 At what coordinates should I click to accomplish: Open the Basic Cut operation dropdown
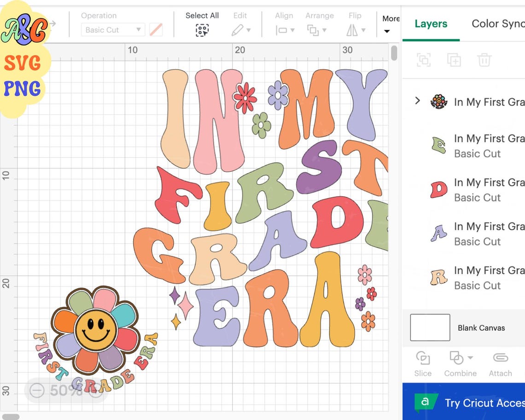[x=112, y=29]
